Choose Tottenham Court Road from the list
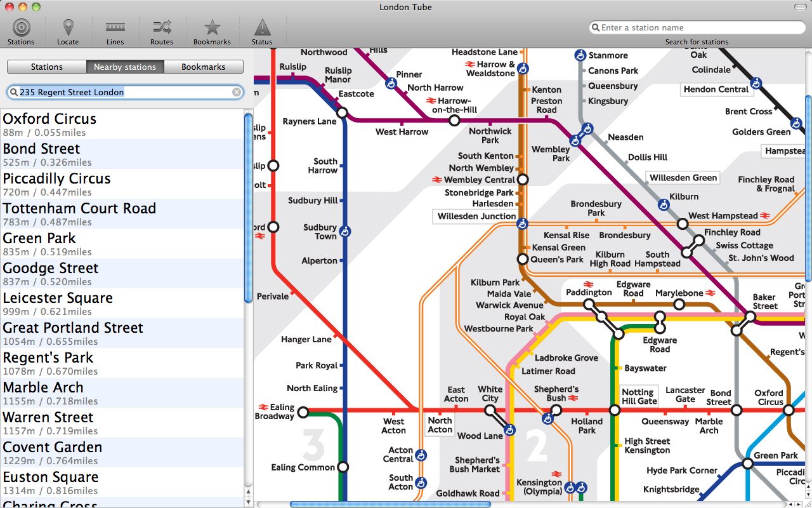This screenshot has height=508, width=812. [x=122, y=214]
